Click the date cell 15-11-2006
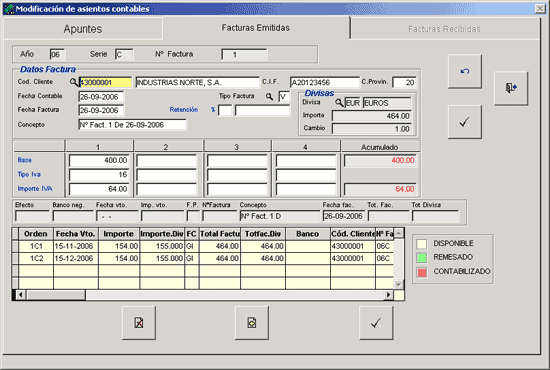This screenshot has width=550, height=370. (76, 246)
